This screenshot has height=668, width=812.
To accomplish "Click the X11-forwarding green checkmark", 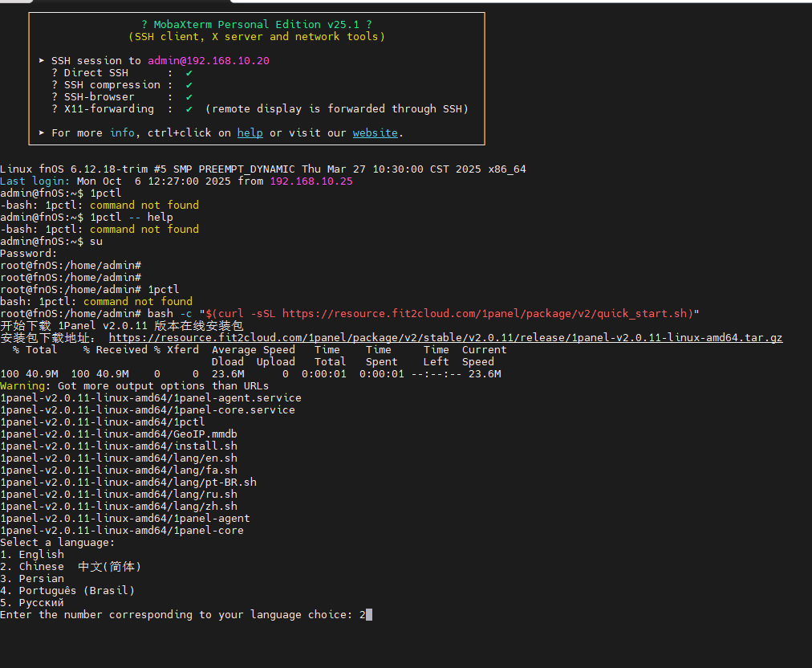I will (189, 109).
